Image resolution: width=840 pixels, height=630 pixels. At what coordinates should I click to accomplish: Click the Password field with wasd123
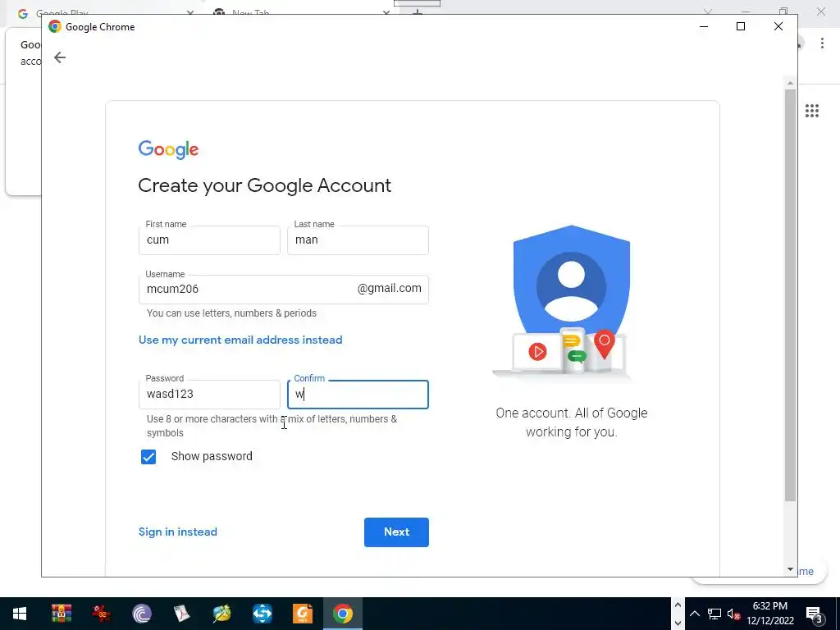(x=209, y=395)
